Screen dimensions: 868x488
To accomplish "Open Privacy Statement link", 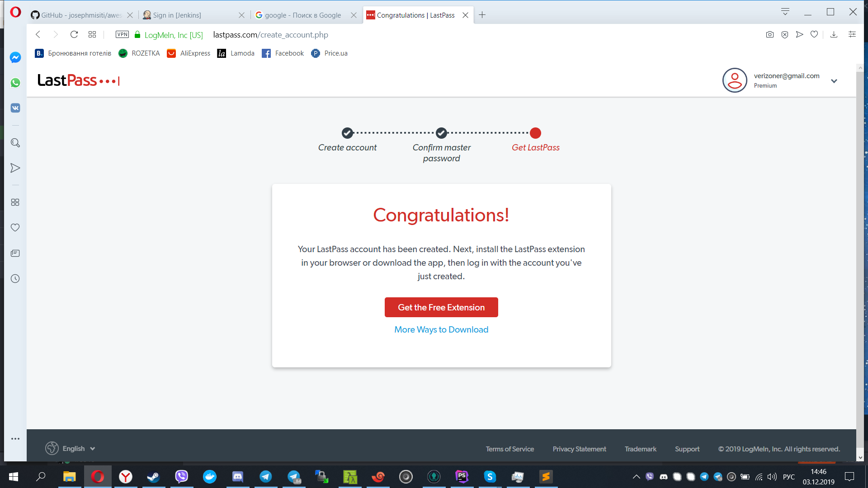I will pos(579,449).
